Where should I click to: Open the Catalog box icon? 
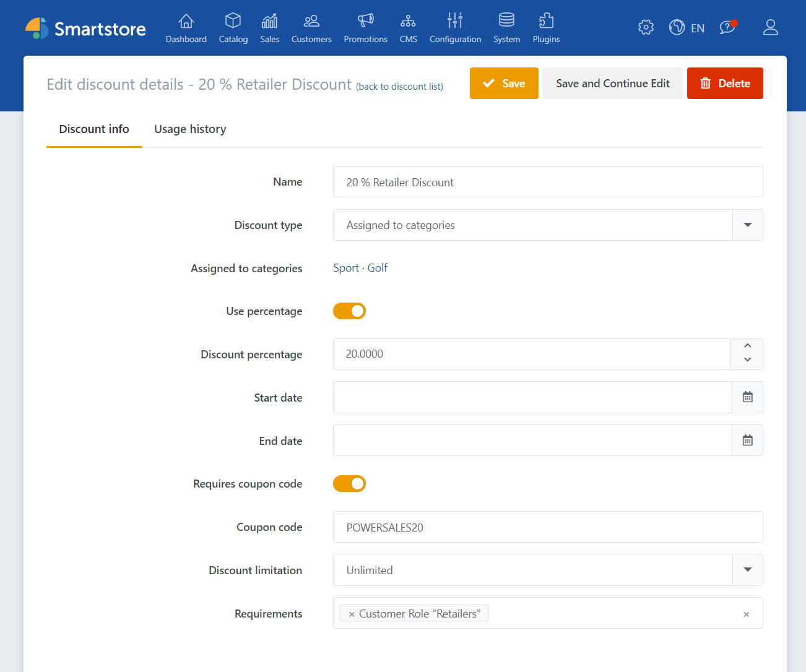233,22
